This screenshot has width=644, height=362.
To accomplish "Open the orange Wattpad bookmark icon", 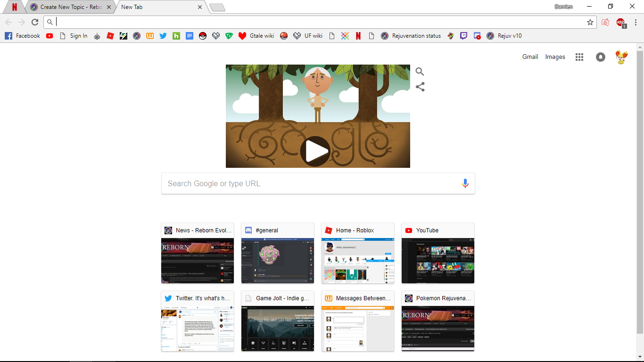I will (x=150, y=36).
